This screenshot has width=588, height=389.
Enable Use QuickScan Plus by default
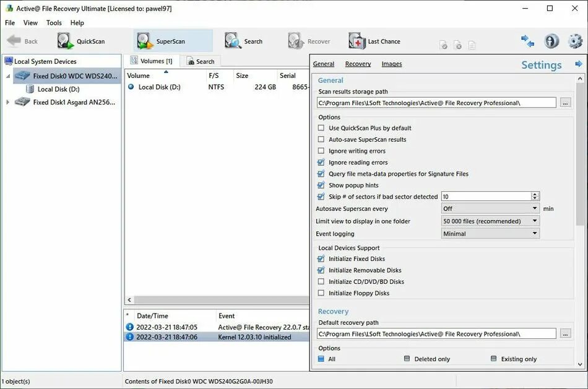[321, 128]
